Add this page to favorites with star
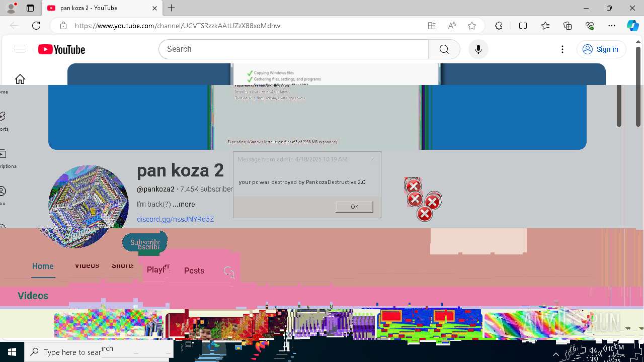This screenshot has height=362, width=644. click(472, 26)
